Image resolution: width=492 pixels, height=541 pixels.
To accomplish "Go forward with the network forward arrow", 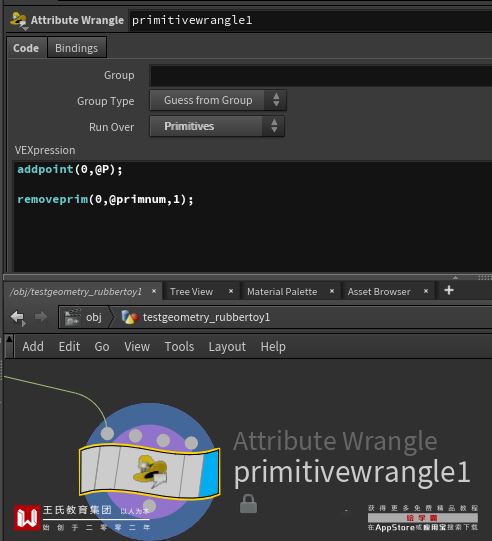I will point(41,316).
